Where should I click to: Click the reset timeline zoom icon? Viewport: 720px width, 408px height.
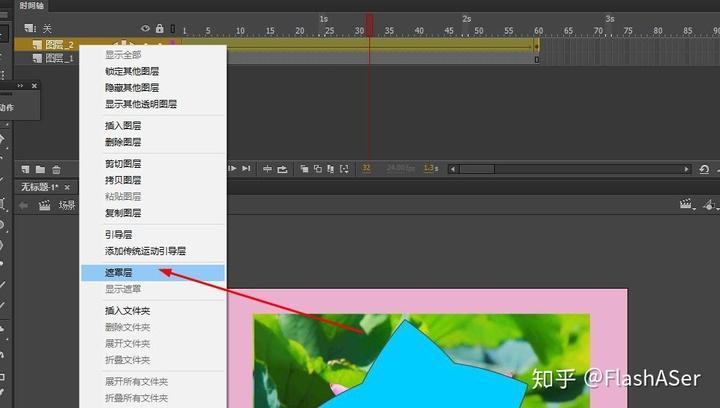pyautogui.click(x=704, y=169)
